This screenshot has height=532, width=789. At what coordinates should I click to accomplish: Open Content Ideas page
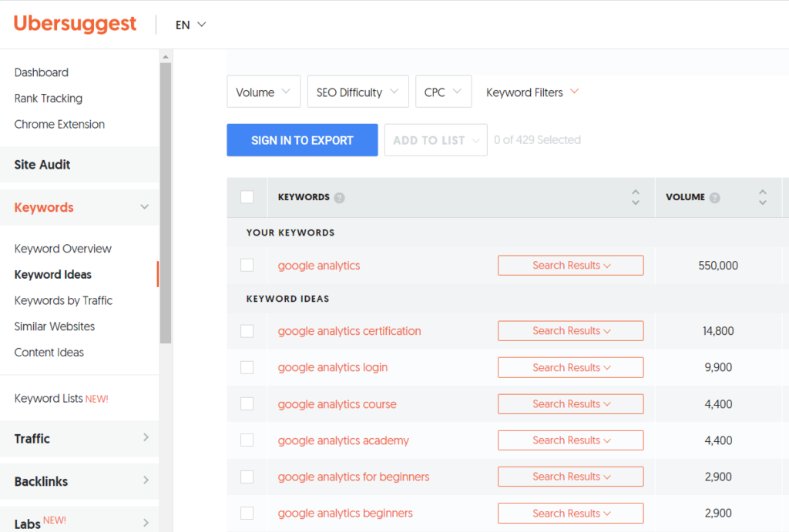(49, 353)
